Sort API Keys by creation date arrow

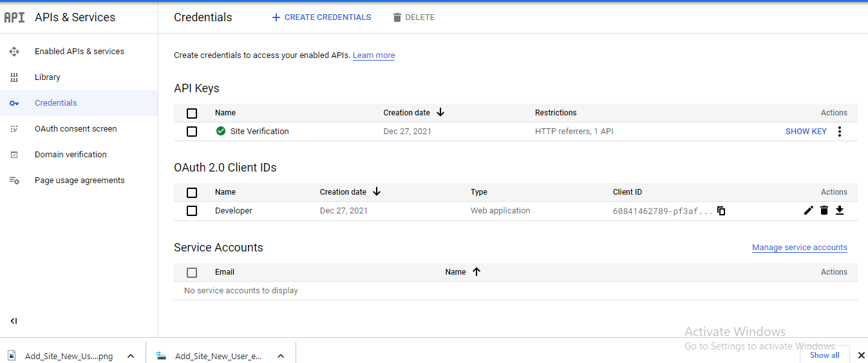(x=440, y=112)
